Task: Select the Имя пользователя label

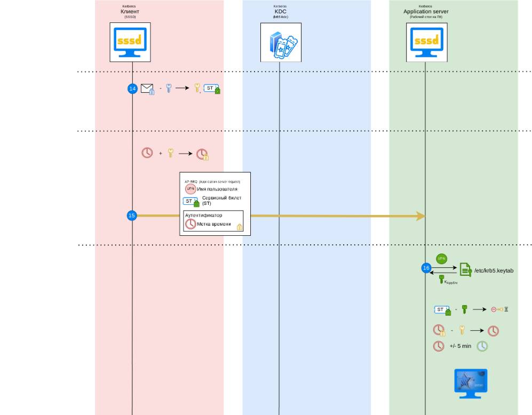Action: tap(217, 189)
